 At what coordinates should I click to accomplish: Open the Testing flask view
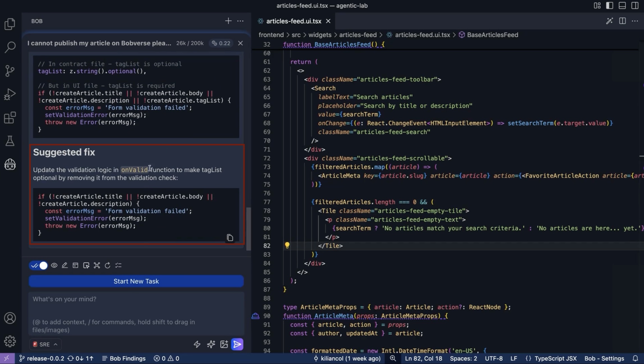point(10,141)
